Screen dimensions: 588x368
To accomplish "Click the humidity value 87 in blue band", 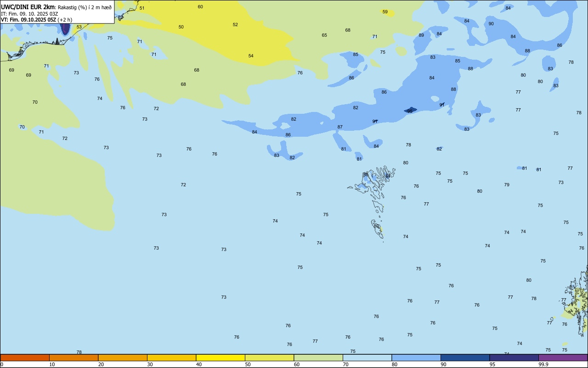I will click(340, 127).
